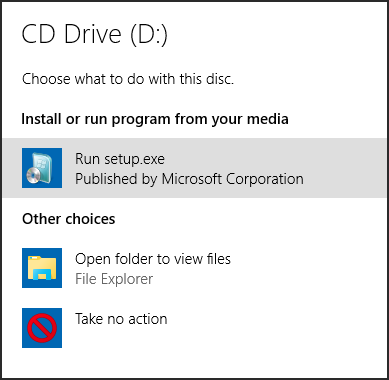389x380 pixels.
Task: Click the 'Take no action' text label
Action: tap(121, 319)
